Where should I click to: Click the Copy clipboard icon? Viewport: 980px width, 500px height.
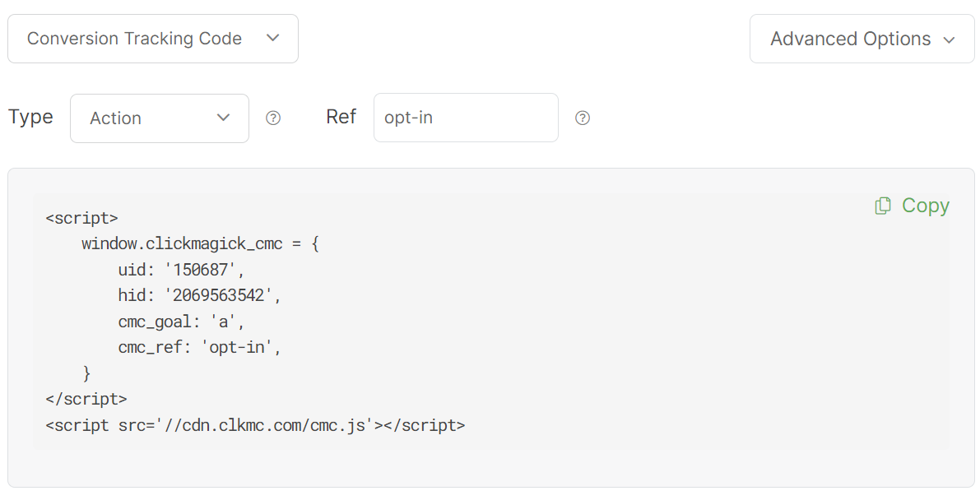point(883,206)
